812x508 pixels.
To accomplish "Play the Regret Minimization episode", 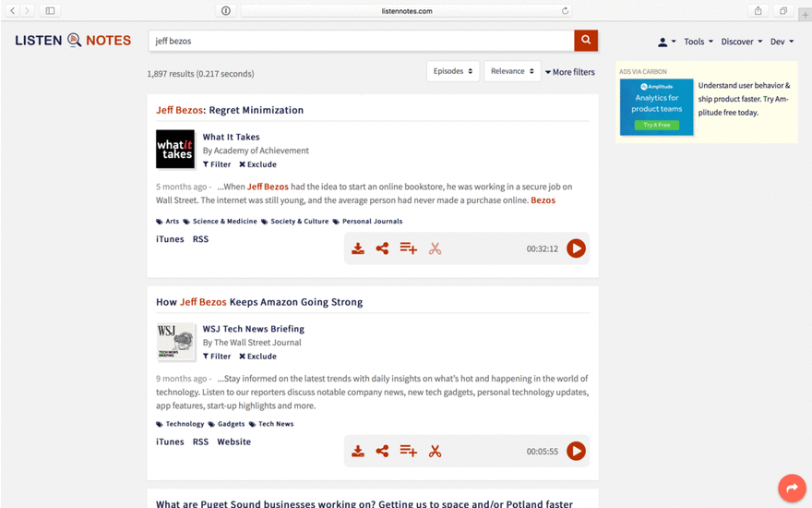I will [576, 248].
